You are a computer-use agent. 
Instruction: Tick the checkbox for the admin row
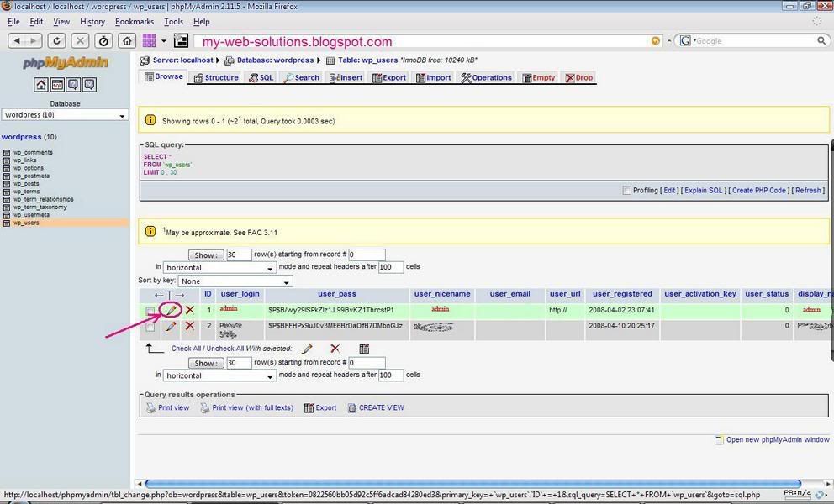pos(150,311)
